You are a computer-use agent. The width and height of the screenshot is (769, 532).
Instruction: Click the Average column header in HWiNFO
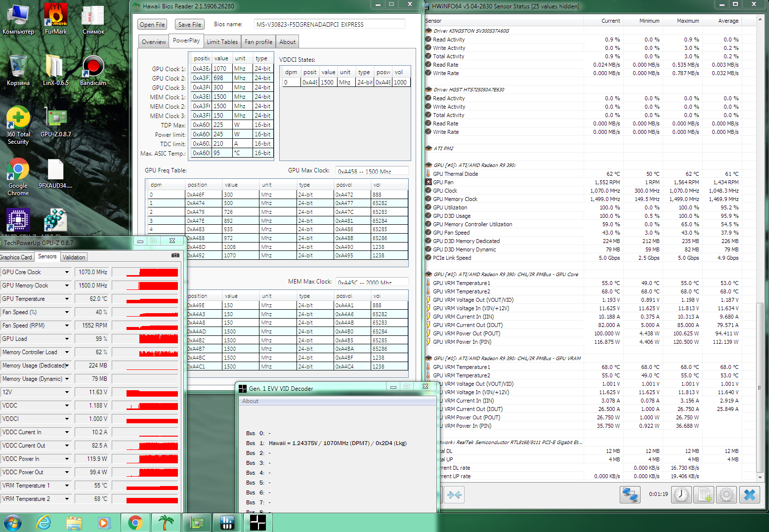click(x=722, y=21)
